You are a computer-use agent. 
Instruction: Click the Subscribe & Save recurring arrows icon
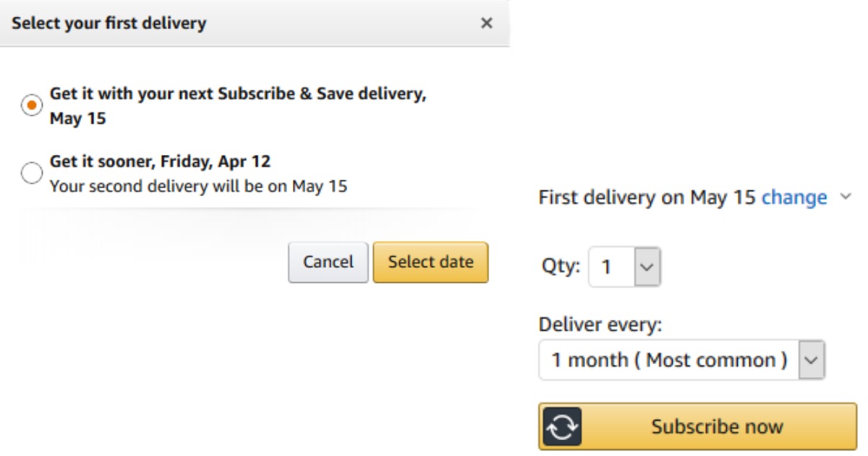click(562, 426)
